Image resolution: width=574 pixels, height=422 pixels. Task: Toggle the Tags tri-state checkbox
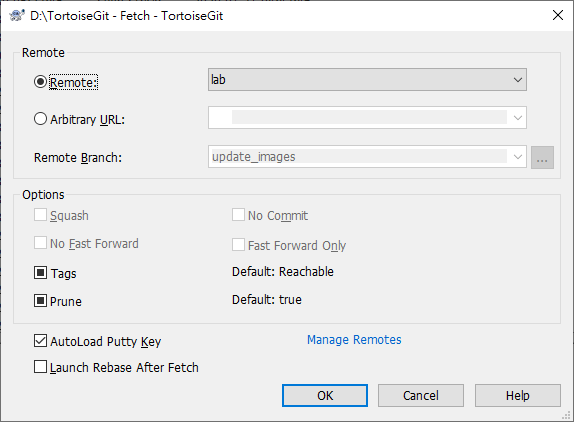(x=40, y=273)
